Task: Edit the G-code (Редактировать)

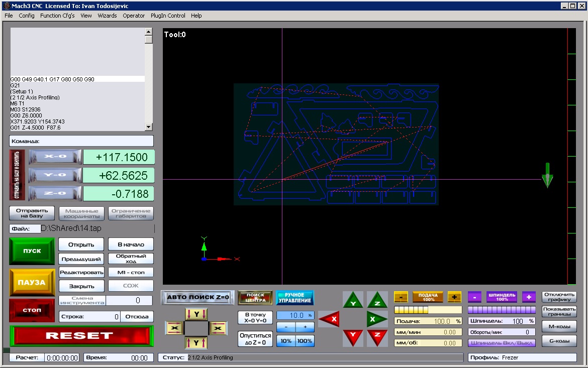Action: point(81,273)
